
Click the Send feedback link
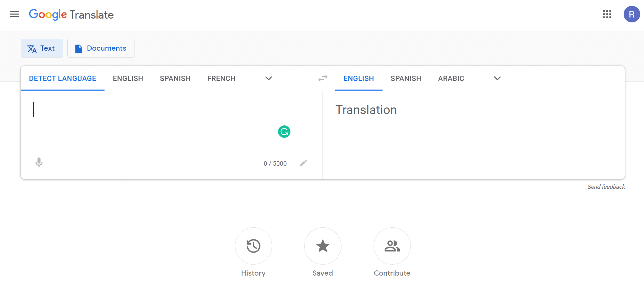pos(606,187)
